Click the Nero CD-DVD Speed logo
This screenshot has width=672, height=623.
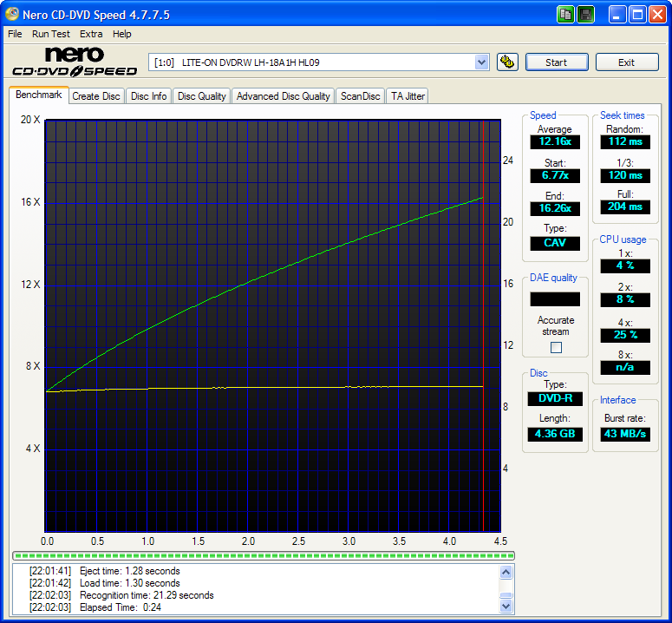75,62
